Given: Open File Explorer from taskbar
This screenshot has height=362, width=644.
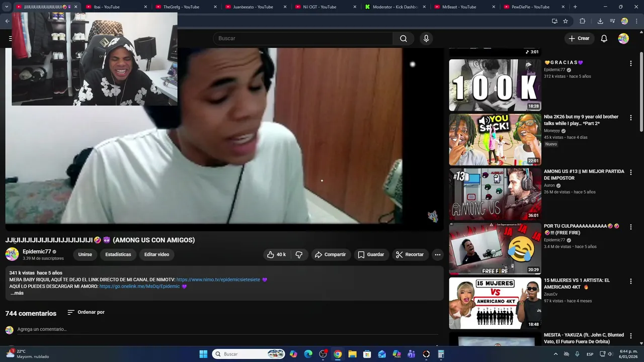Looking at the screenshot, I should (352, 354).
